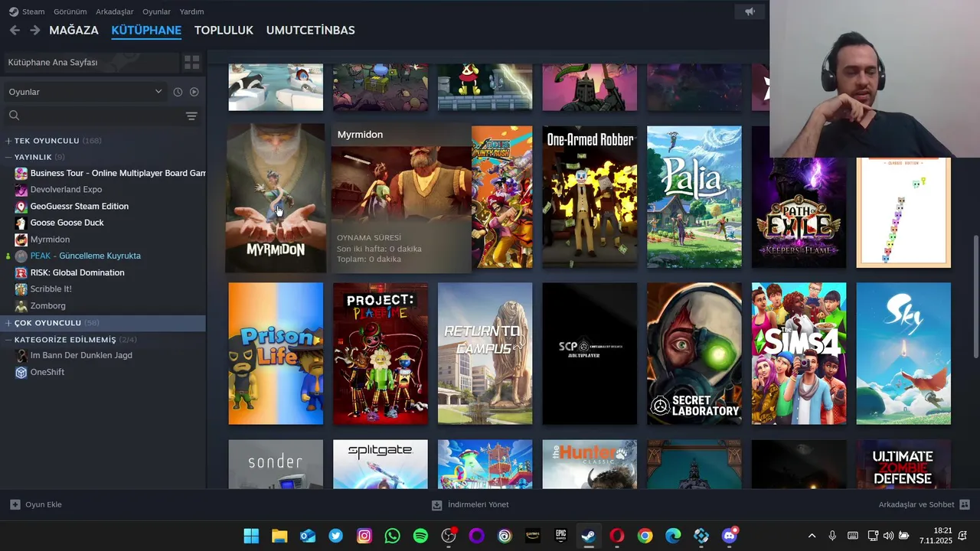Open File Explorer from the taskbar
The image size is (980, 551).
[279, 536]
